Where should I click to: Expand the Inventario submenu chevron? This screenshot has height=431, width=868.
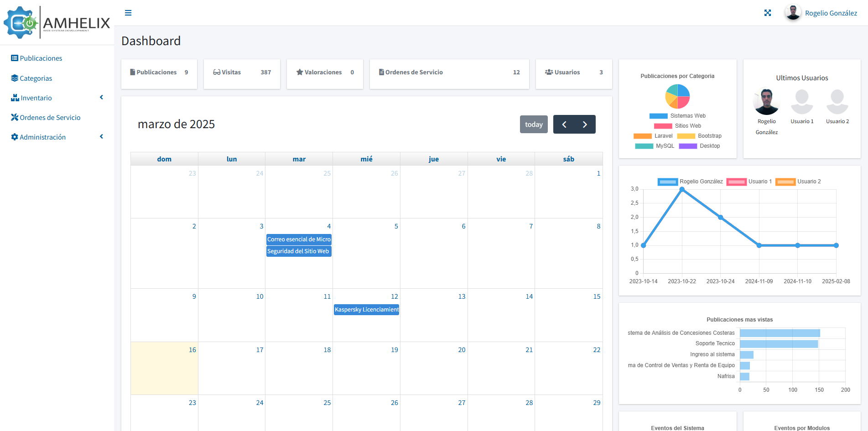click(x=101, y=98)
